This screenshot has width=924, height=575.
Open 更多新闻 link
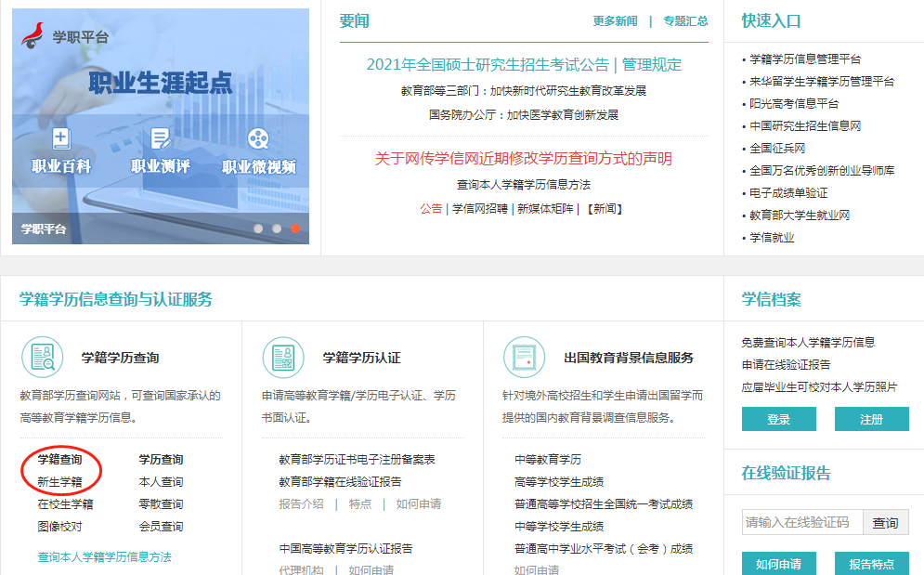615,21
